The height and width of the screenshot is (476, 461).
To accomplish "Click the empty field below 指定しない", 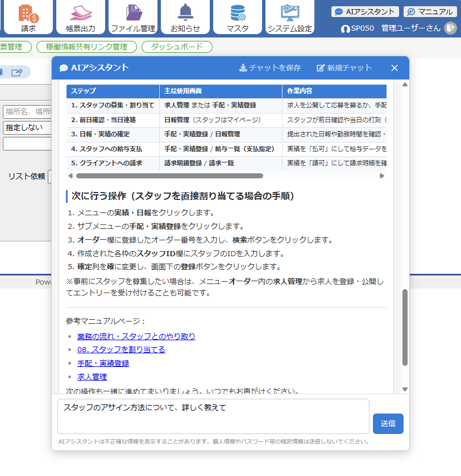I will pyautogui.click(x=27, y=144).
